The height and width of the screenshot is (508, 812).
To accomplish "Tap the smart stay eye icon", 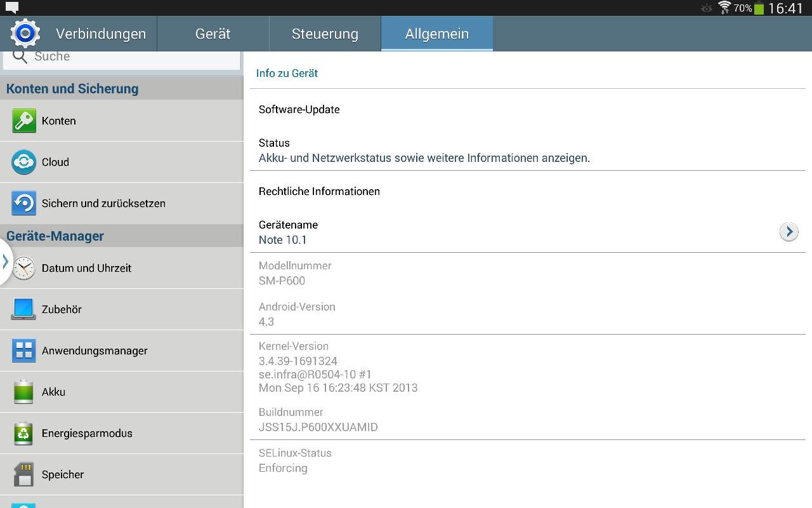I will [707, 8].
